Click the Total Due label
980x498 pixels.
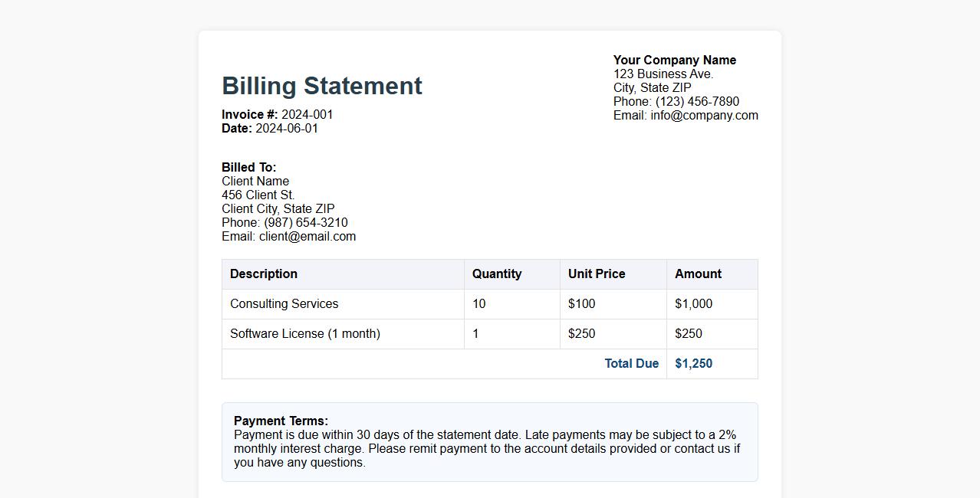point(632,363)
